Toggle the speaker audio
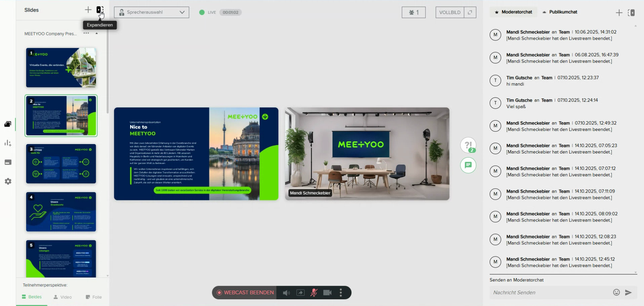 (x=286, y=293)
